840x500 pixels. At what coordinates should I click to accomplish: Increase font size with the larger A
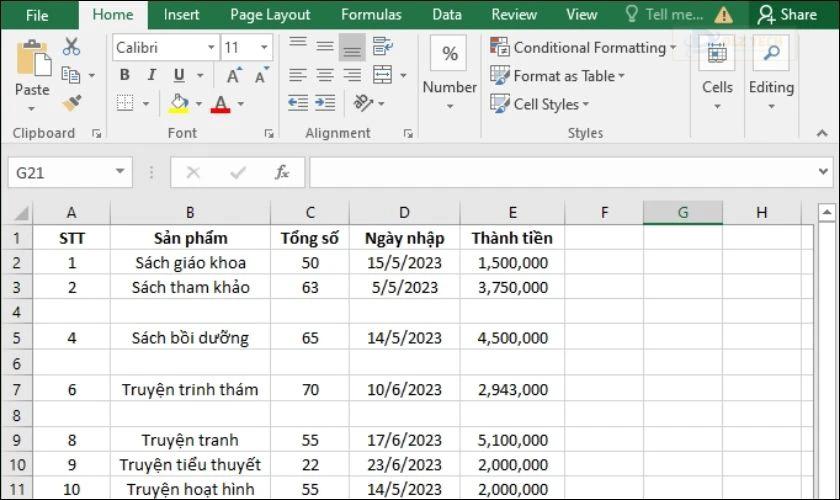point(234,75)
